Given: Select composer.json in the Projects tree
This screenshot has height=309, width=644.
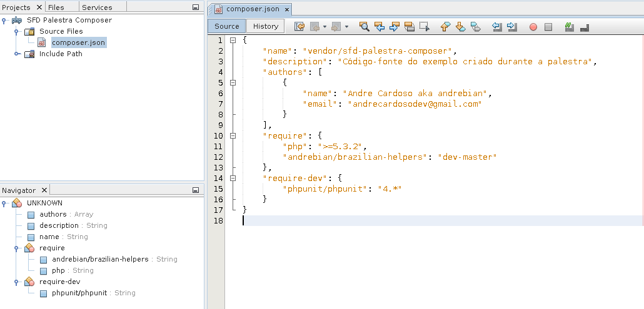Looking at the screenshot, I should pyautogui.click(x=78, y=42).
